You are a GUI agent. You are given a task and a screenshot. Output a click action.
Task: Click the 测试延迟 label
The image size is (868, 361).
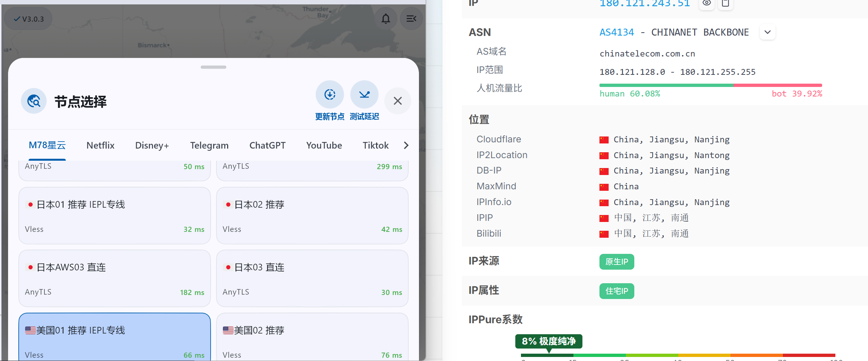364,117
